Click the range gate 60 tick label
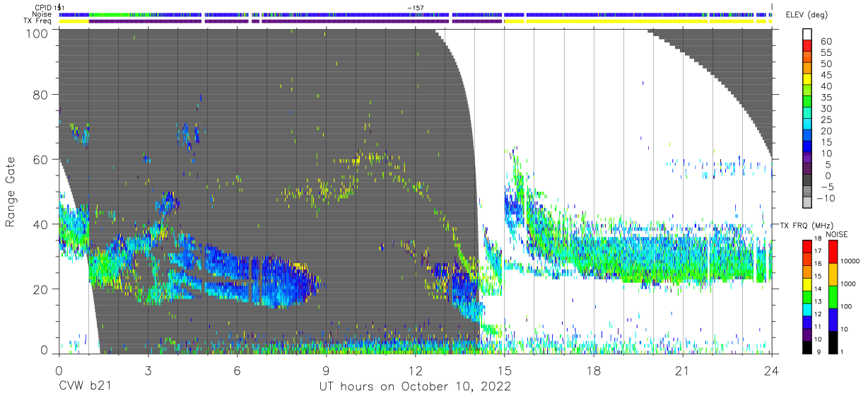This screenshot has width=868, height=401. pyautogui.click(x=41, y=159)
